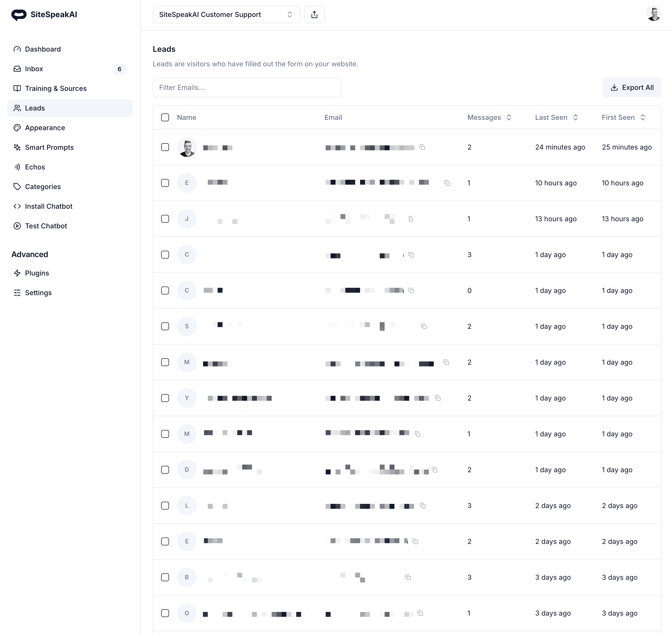Toggle the select-all checkbox in table header
The height and width of the screenshot is (635, 672).
click(x=165, y=117)
